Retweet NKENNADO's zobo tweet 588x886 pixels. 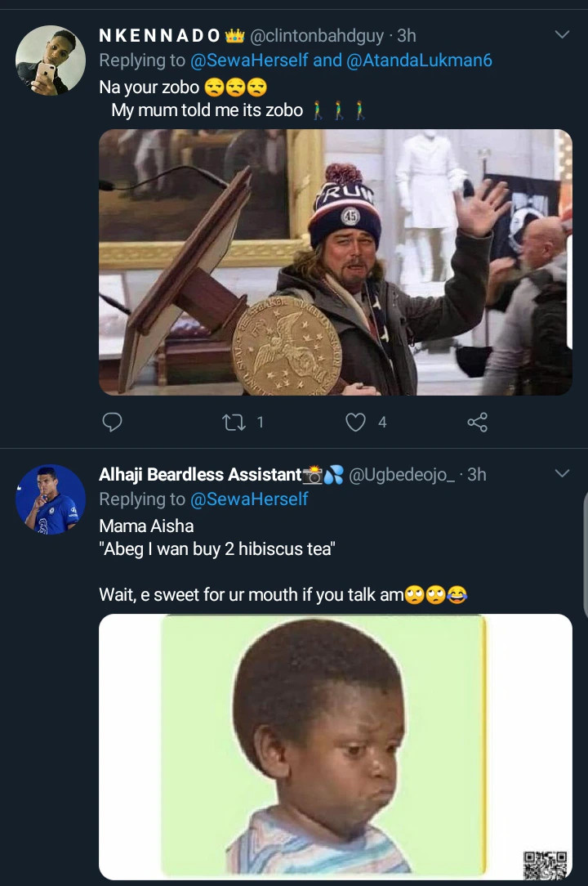click(x=232, y=422)
